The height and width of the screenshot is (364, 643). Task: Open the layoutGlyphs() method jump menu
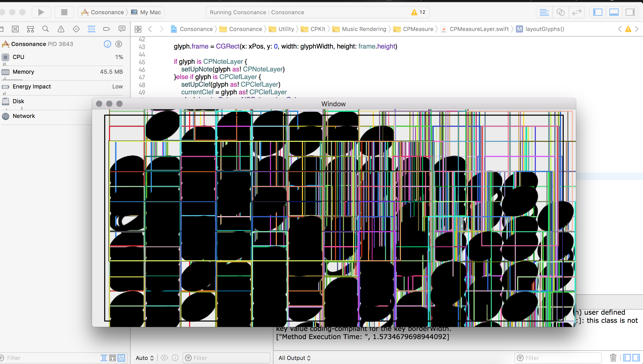click(544, 29)
